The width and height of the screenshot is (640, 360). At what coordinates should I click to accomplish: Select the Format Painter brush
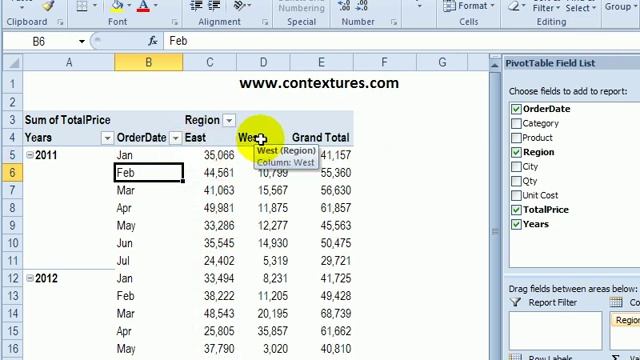49,6
